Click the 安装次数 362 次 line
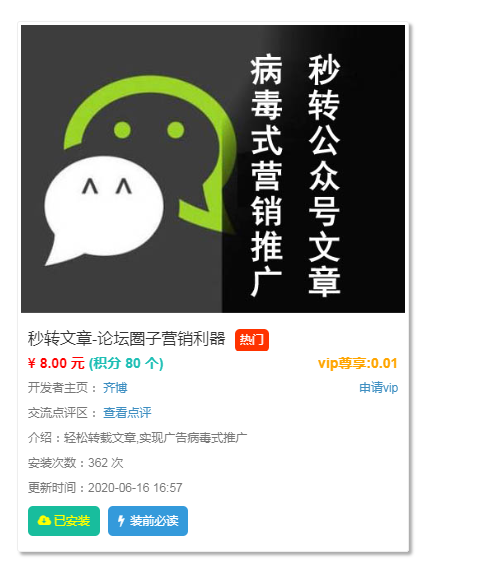 tap(76, 463)
